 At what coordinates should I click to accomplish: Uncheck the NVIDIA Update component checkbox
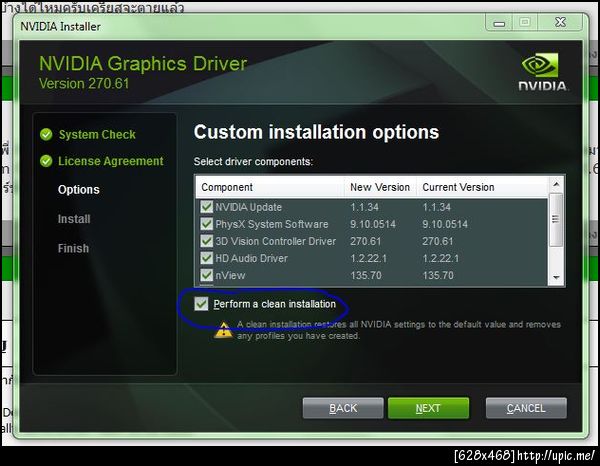(207, 207)
